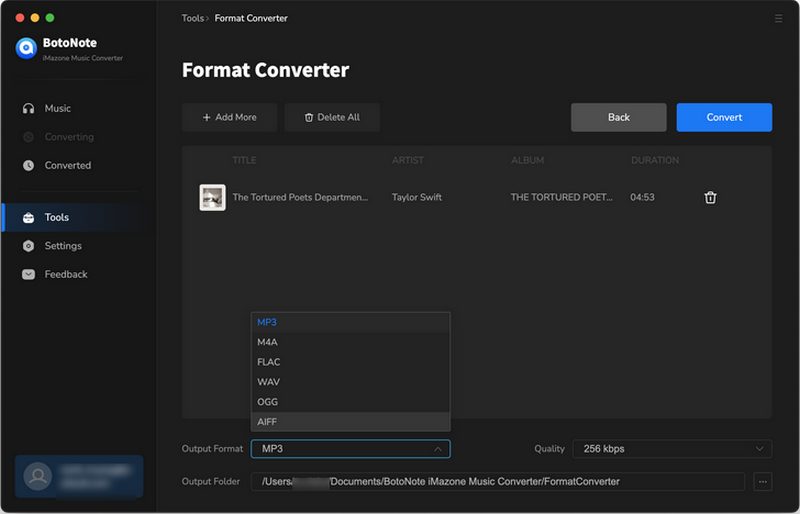
Task: Go to Music in sidebar
Action: click(x=58, y=108)
